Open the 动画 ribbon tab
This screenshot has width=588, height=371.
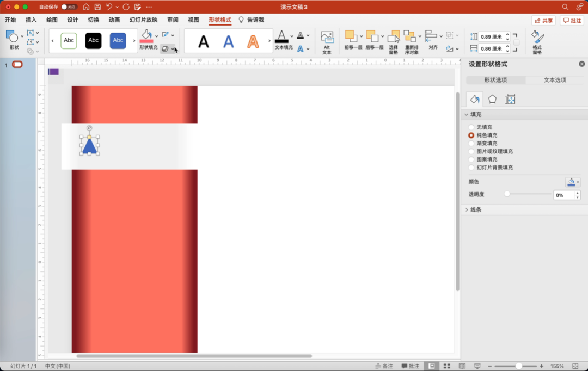point(114,20)
